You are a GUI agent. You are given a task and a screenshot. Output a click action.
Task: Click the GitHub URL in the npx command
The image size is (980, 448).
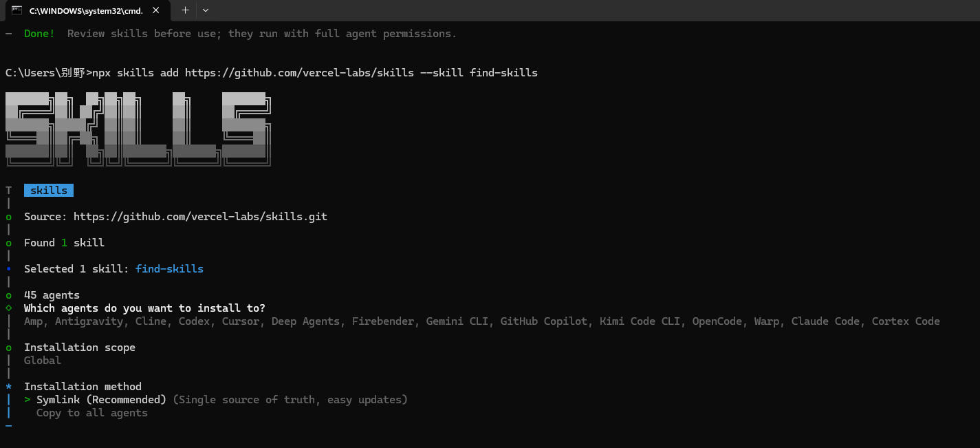(299, 73)
